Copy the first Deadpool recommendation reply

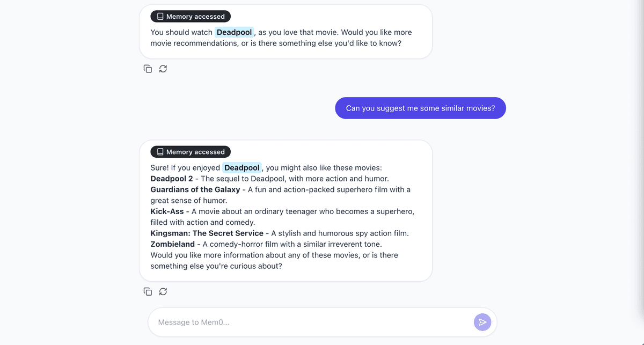point(148,69)
